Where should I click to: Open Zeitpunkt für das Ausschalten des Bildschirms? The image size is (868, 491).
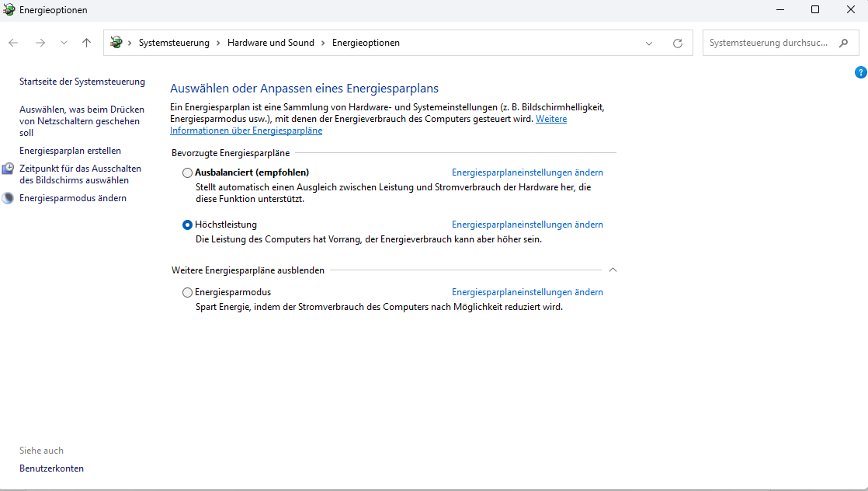[x=80, y=174]
